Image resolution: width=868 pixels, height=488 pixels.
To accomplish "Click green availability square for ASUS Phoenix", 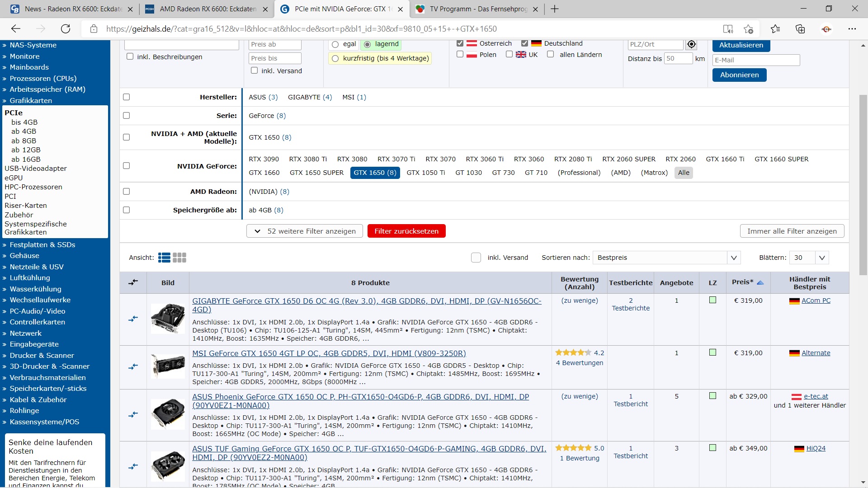I will 712,396.
